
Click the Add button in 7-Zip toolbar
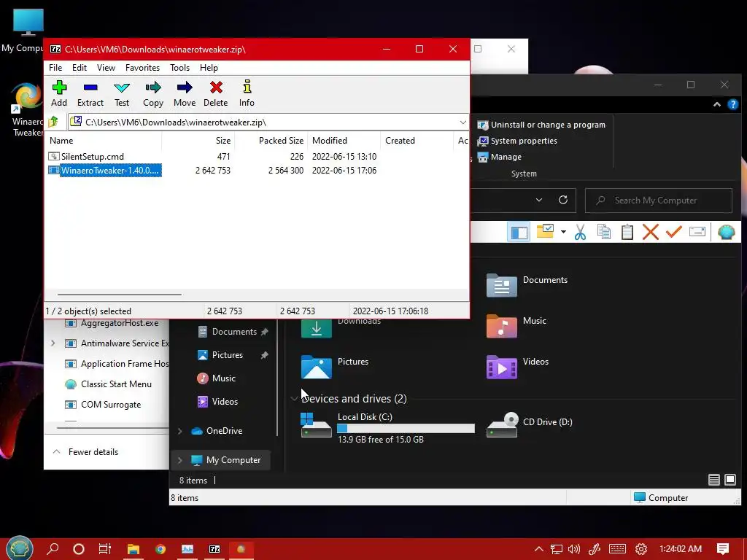click(59, 93)
